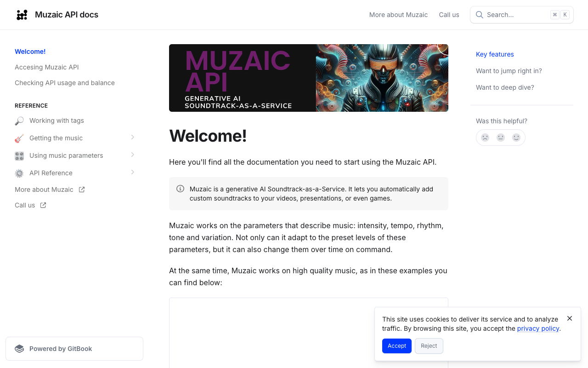The width and height of the screenshot is (588, 368).
Task: Close the cookie banner
Action: [x=570, y=318]
